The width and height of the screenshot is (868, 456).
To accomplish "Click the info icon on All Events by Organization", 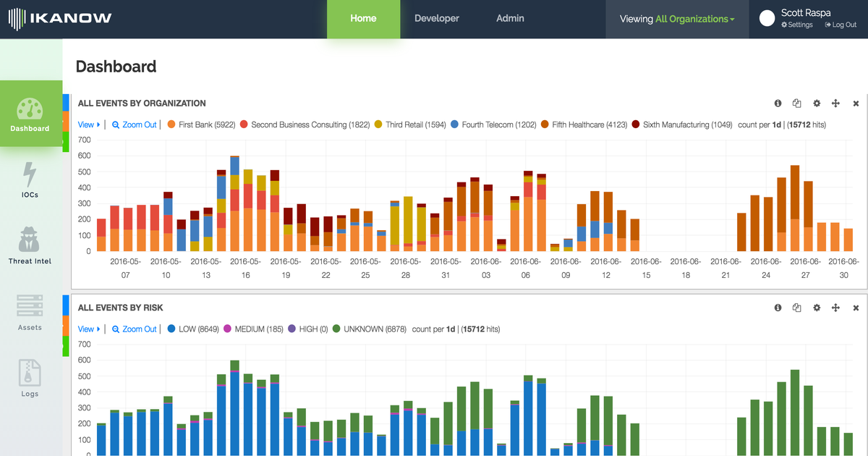I will point(778,104).
